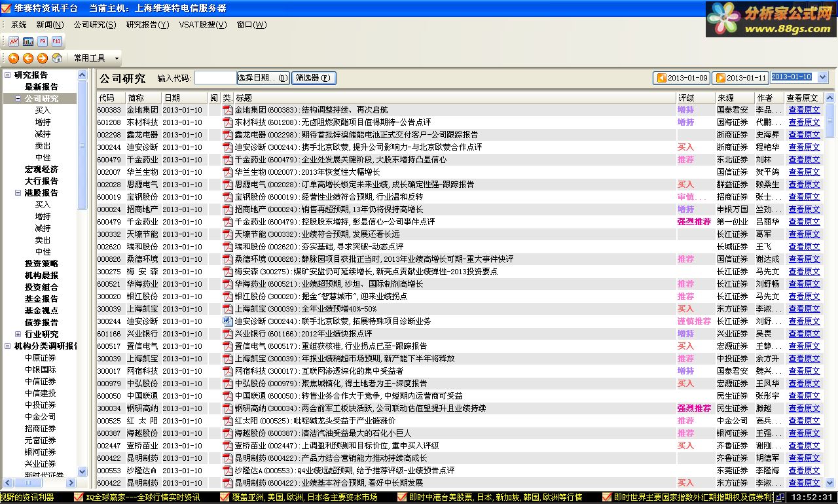Viewport: 838px width, 504px height.
Task: Click the PDF icon for 桑德环境 report
Action: pos(227,259)
